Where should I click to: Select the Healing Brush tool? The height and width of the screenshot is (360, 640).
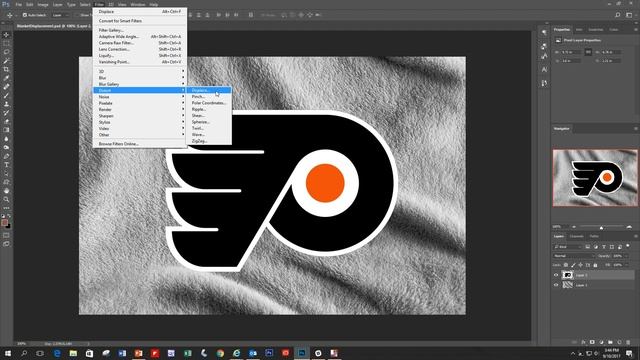[x=6, y=87]
